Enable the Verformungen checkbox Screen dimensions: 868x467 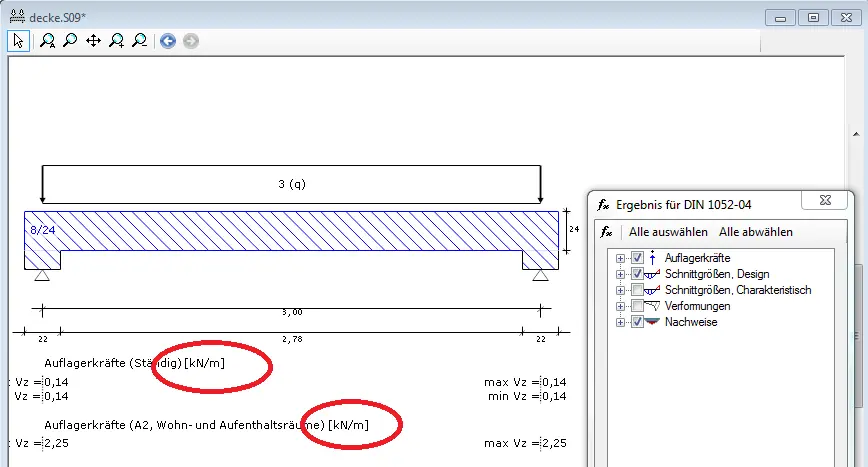click(637, 306)
